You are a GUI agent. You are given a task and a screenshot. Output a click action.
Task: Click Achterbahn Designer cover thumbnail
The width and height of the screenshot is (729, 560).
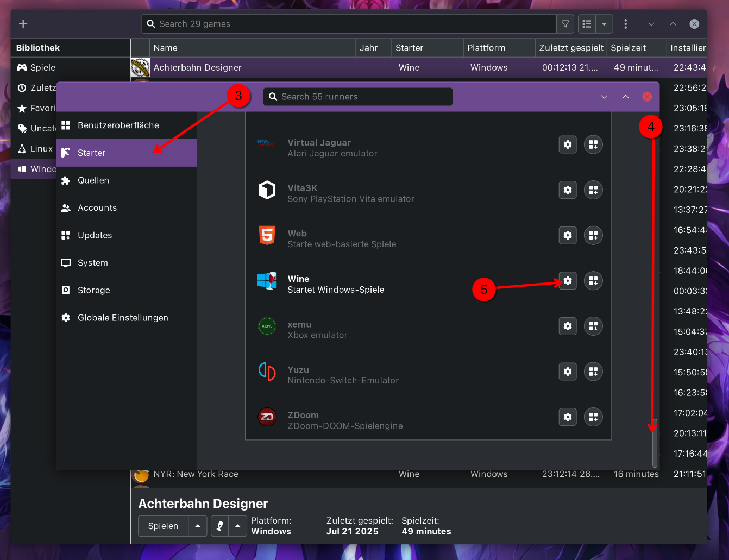coord(140,67)
